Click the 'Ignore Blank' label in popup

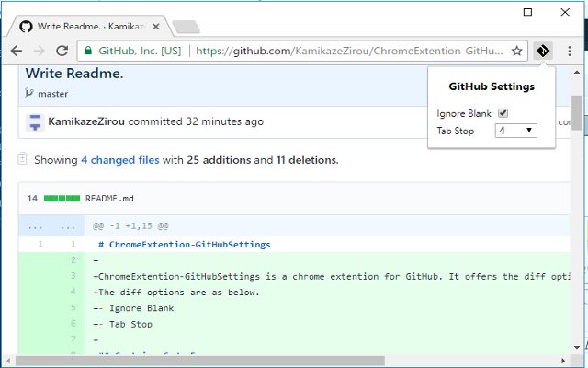464,113
